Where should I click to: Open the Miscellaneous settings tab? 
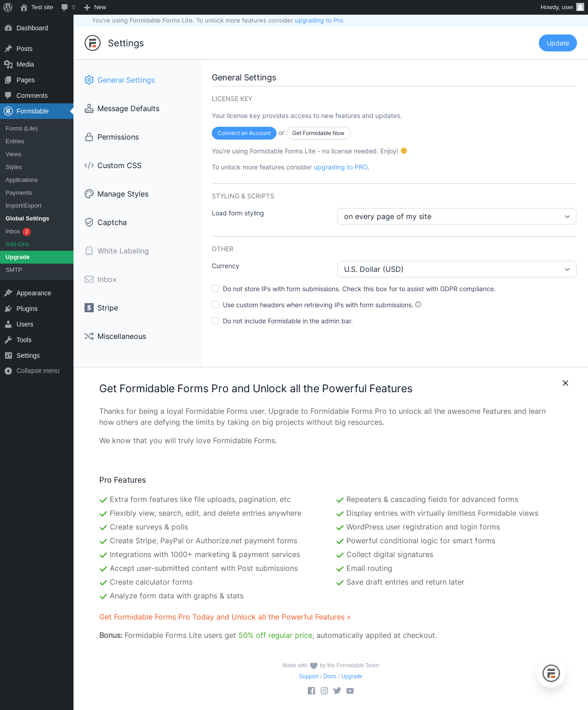pos(121,336)
